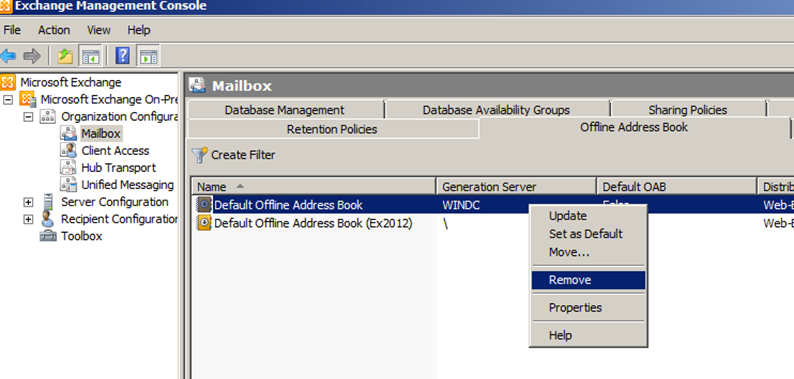Screen dimensions: 794x379
Task: Click the icon of Default Offline Address Book row
Action: tap(205, 205)
